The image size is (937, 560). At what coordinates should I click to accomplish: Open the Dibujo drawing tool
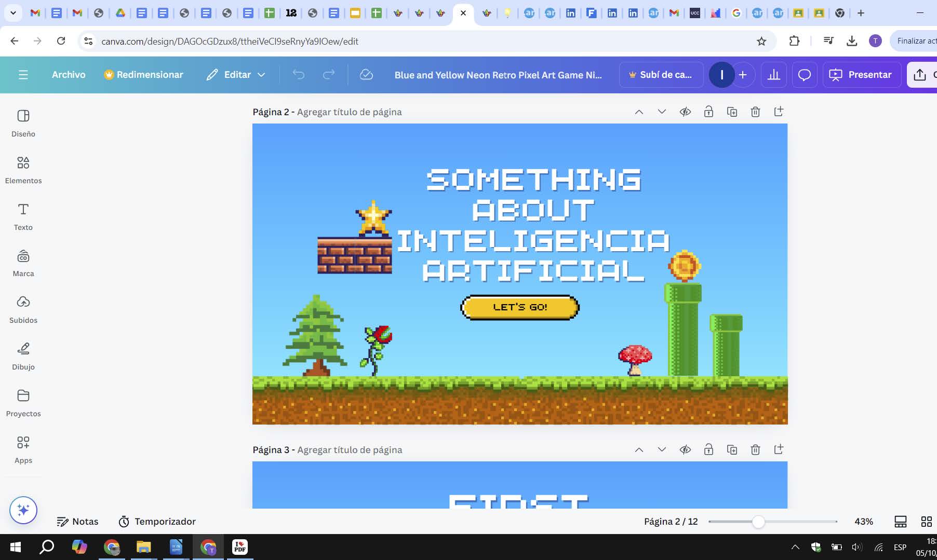[x=23, y=356]
